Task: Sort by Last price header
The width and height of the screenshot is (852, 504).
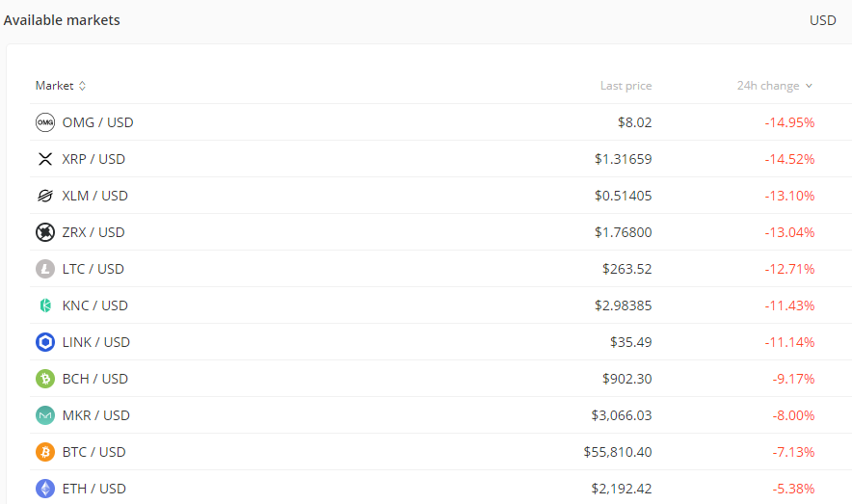Action: pyautogui.click(x=626, y=86)
